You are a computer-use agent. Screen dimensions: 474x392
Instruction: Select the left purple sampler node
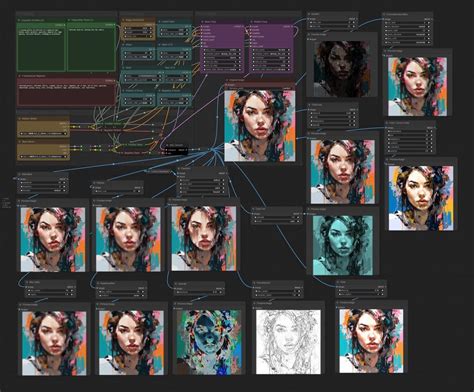(223, 46)
